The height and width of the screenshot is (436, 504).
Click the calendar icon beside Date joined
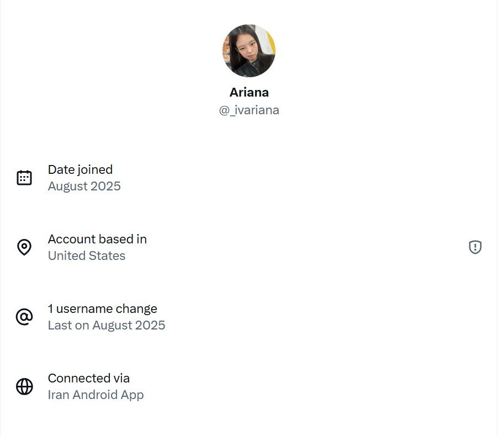point(24,178)
